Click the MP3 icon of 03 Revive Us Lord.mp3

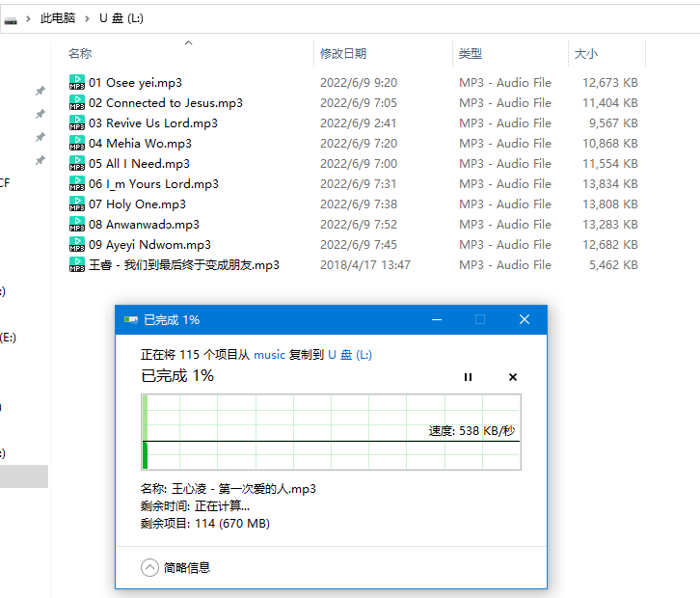pos(77,122)
